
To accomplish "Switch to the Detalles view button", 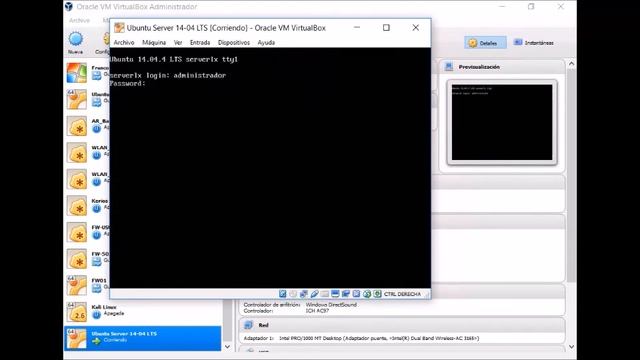I will 485,42.
